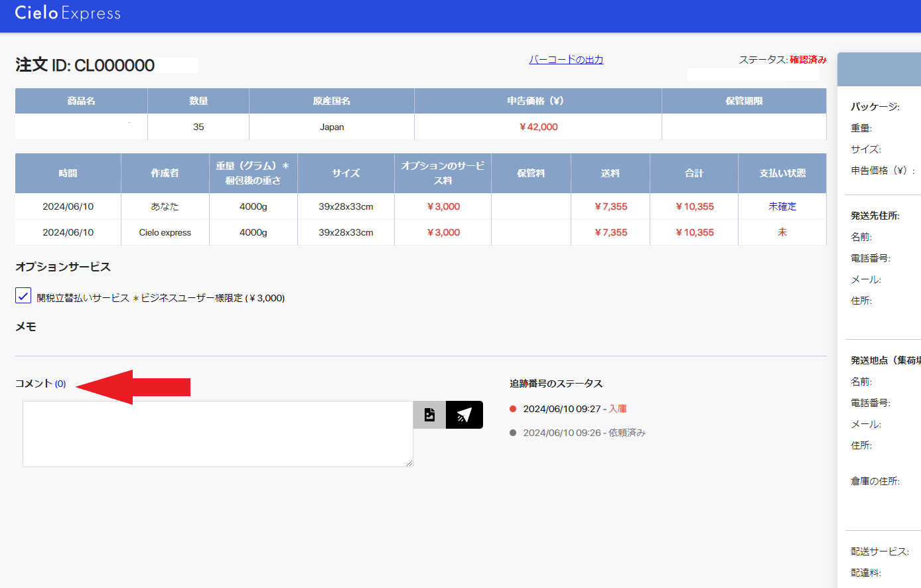Click total ¥10,355 in あなた row
Viewport: 921px width, 588px height.
(x=694, y=206)
